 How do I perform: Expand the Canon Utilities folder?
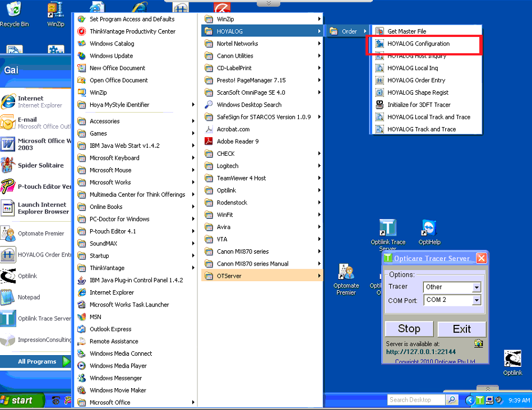[x=262, y=56]
